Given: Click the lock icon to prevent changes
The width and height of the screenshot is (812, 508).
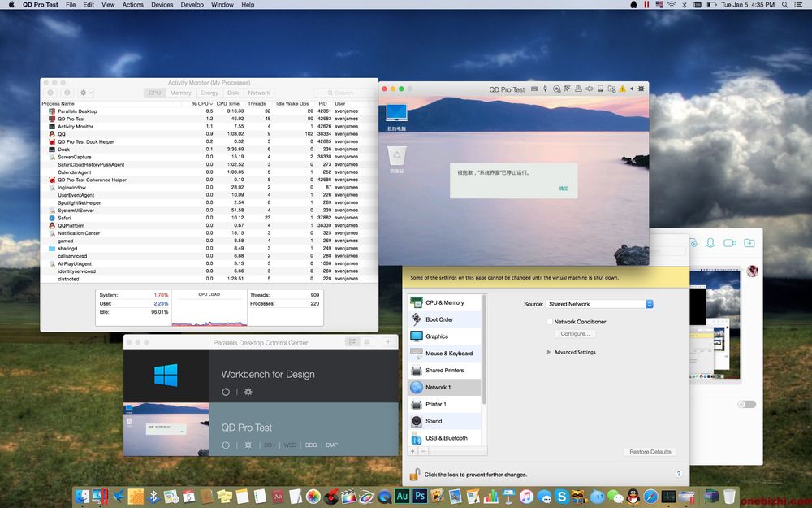Looking at the screenshot, I should pos(413,474).
